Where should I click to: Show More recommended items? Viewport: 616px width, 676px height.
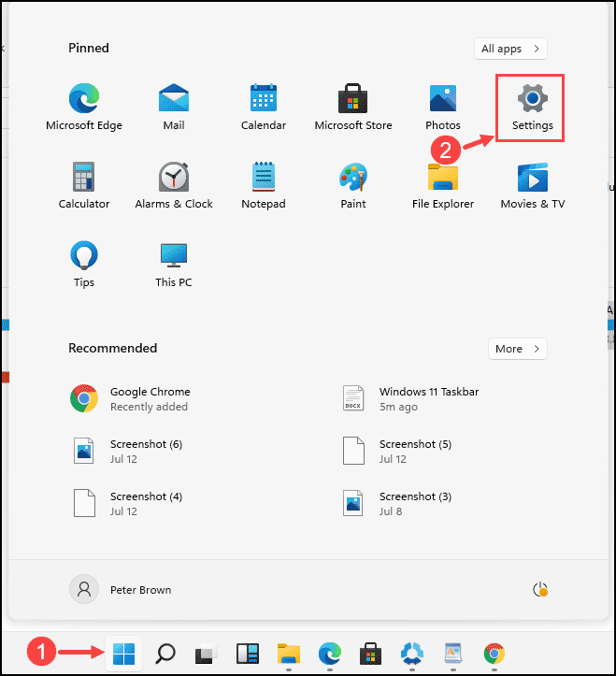pyautogui.click(x=517, y=349)
